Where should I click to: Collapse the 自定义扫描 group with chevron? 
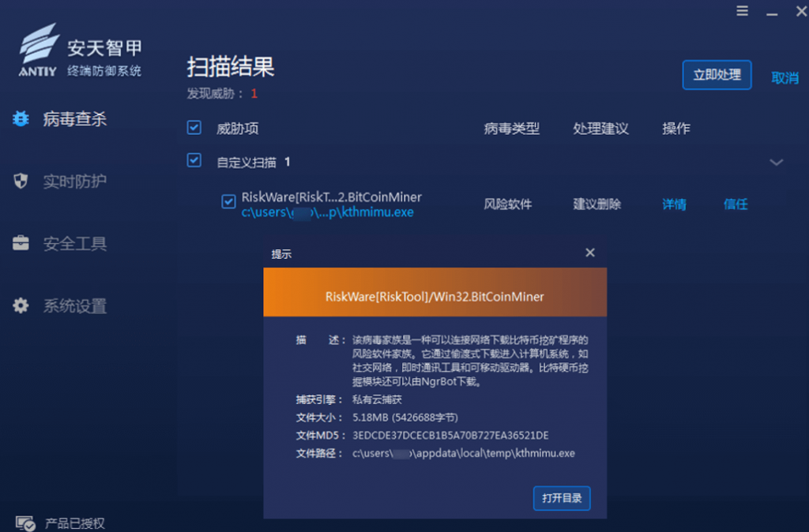pos(777,163)
